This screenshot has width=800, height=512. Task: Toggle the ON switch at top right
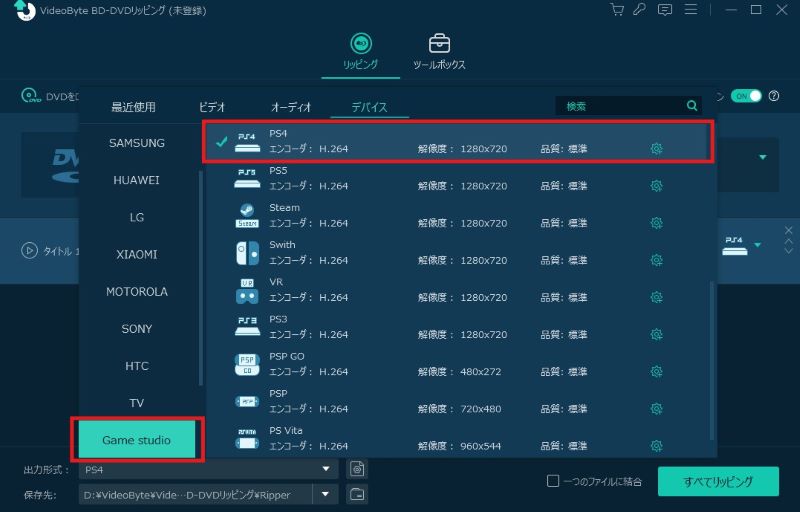point(746,96)
